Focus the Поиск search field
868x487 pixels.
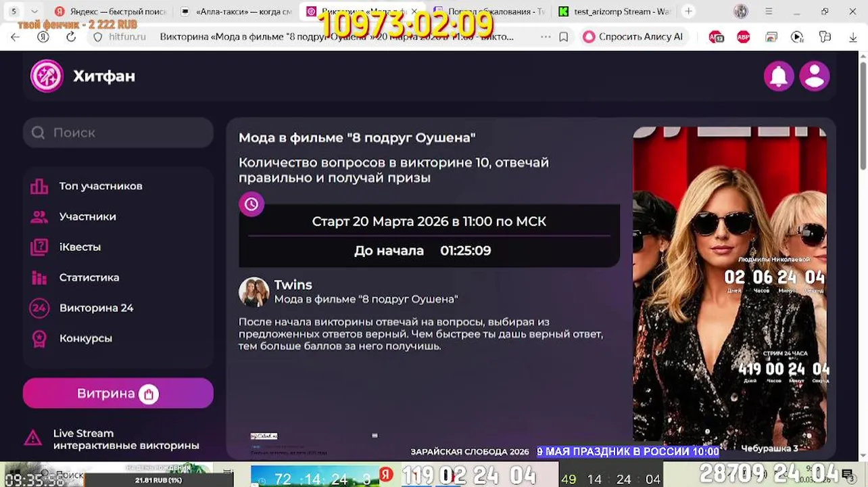click(x=118, y=133)
